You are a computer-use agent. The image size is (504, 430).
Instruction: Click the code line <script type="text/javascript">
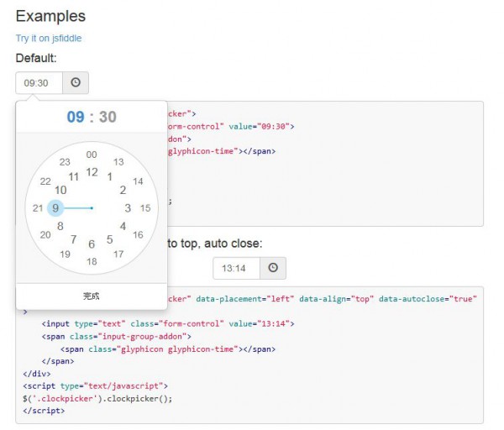coord(95,386)
